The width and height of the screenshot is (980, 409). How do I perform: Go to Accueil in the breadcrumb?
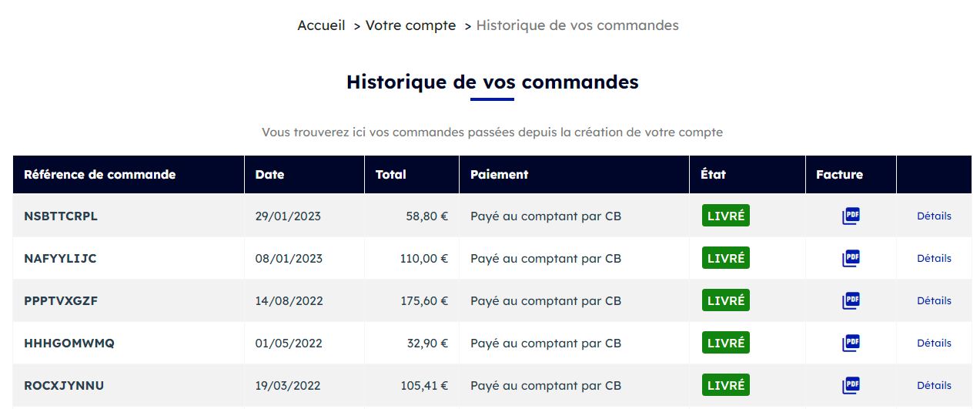(321, 25)
